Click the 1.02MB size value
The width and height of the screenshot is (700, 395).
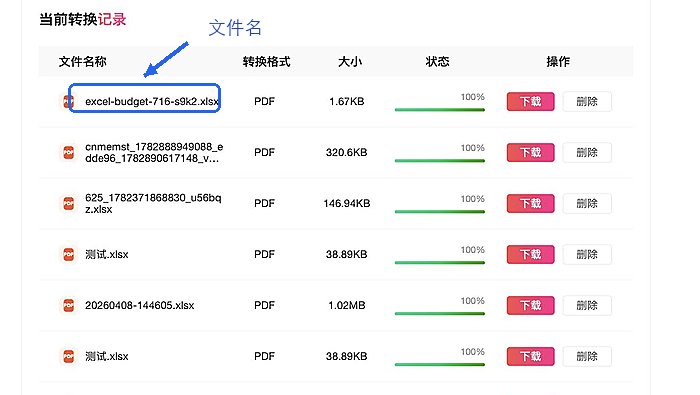pyautogui.click(x=346, y=305)
